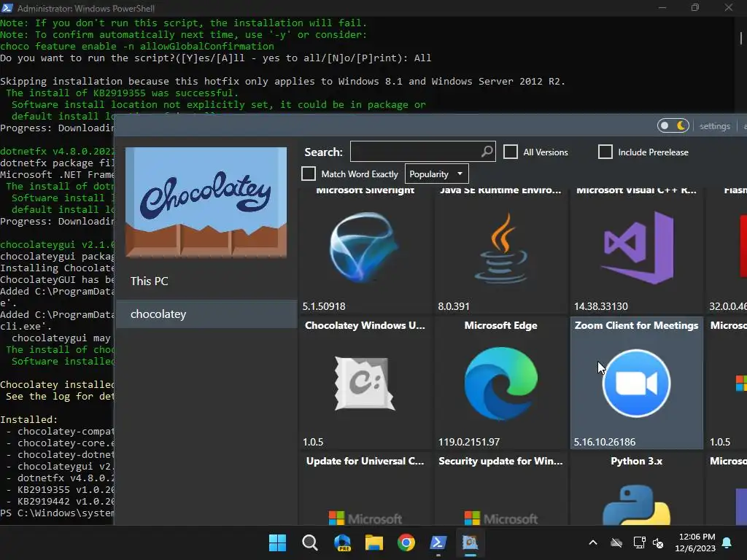Click the Python 3.x title text
Image resolution: width=747 pixels, height=560 pixels.
636,461
